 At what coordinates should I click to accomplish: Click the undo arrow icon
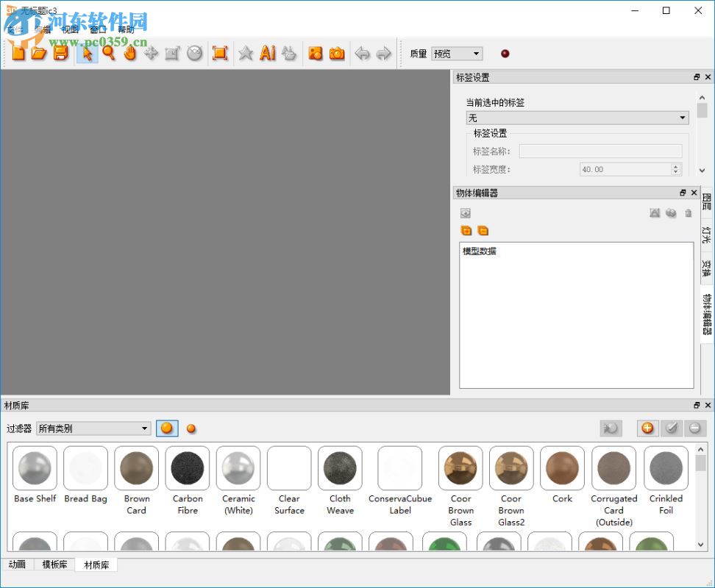tap(362, 53)
